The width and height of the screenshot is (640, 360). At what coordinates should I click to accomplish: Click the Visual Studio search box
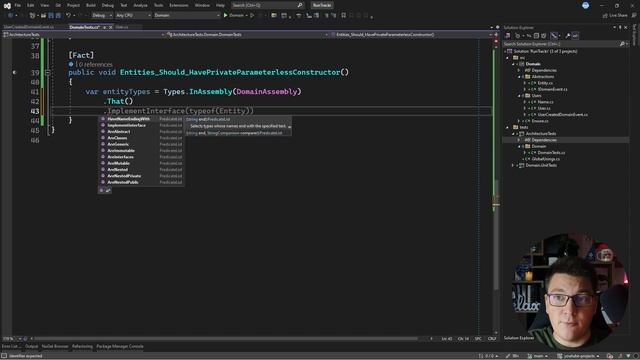pos(267,5)
